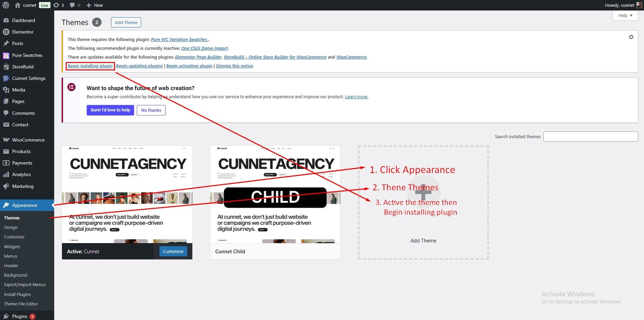Click the No thanks button

click(x=151, y=110)
